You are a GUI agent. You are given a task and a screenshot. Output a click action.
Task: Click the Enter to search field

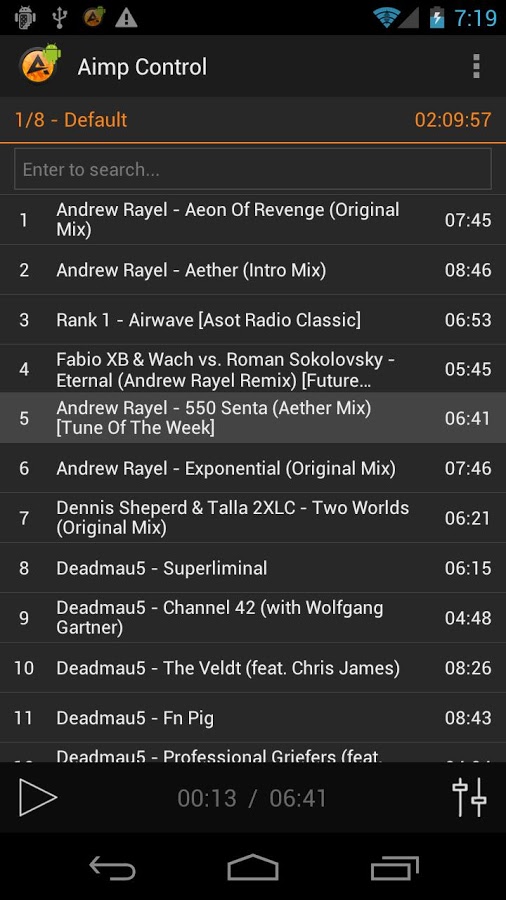click(253, 169)
